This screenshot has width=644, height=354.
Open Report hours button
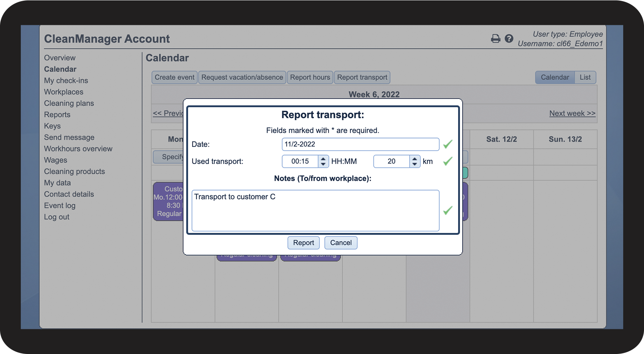click(x=310, y=77)
